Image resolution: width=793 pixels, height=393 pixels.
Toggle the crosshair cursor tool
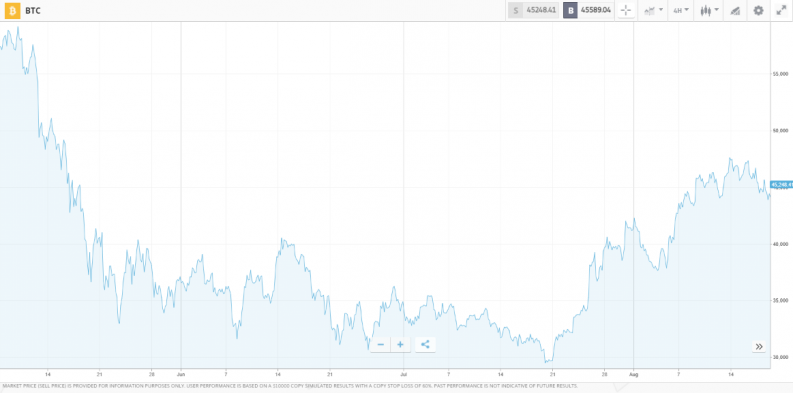tap(626, 10)
